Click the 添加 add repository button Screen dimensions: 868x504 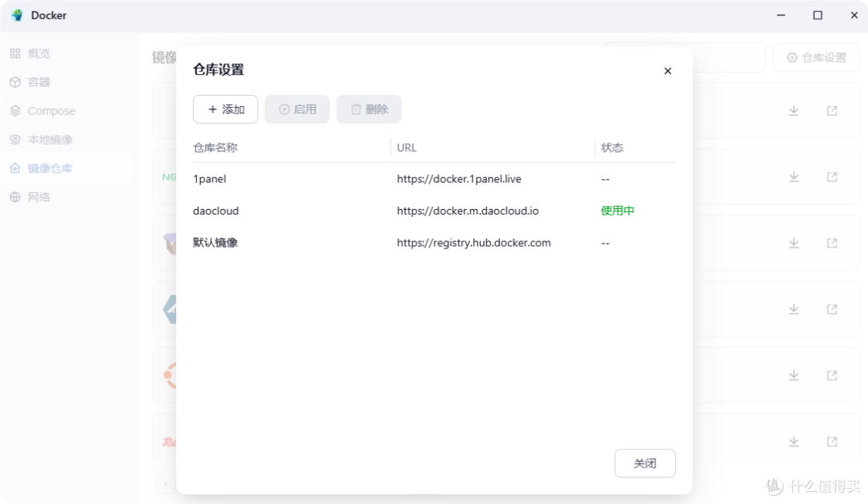coord(225,109)
